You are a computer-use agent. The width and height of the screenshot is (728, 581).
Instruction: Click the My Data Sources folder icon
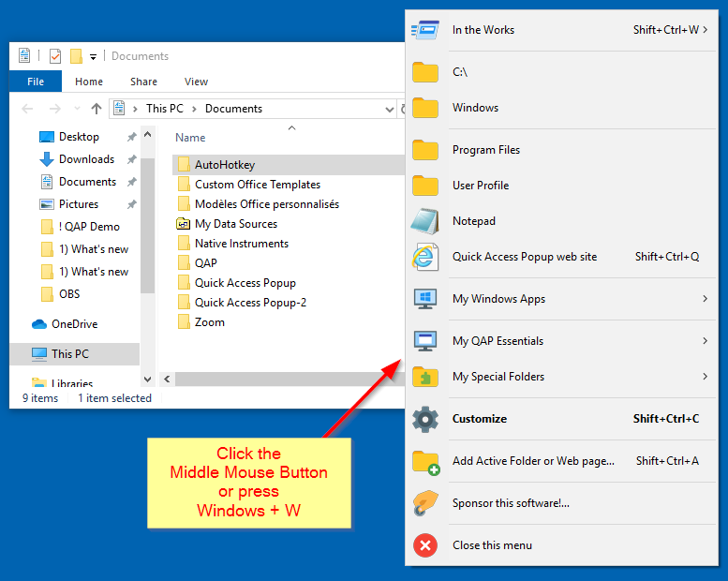184,224
